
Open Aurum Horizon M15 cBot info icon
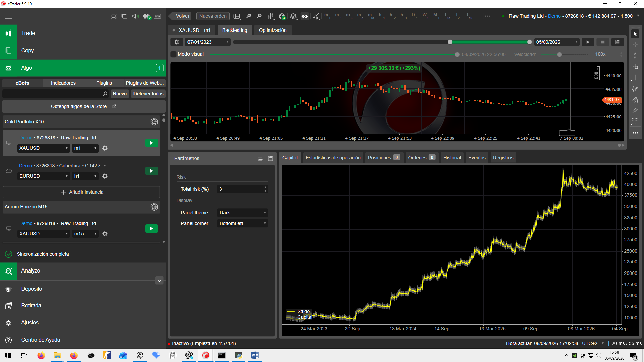[x=154, y=207]
